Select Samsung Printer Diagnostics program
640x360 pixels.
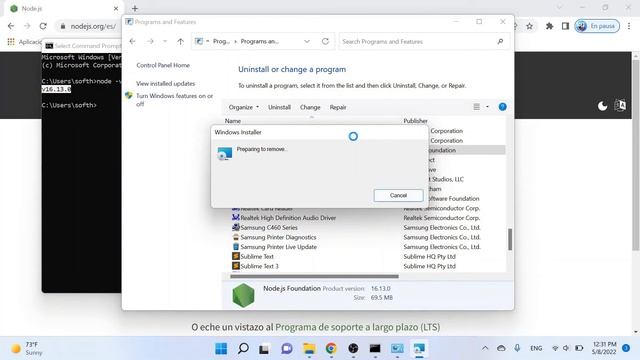pos(278,238)
